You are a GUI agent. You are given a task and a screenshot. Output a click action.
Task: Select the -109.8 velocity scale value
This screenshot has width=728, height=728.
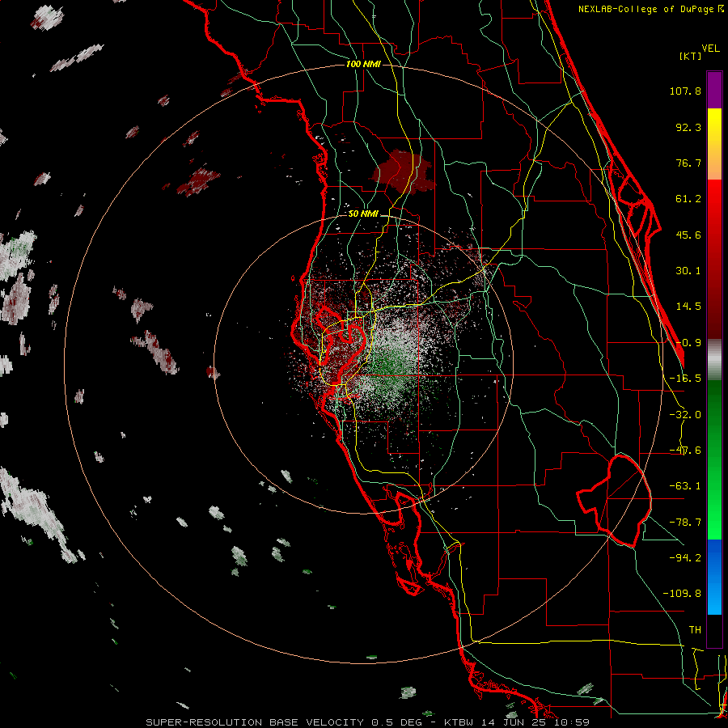coord(682,594)
